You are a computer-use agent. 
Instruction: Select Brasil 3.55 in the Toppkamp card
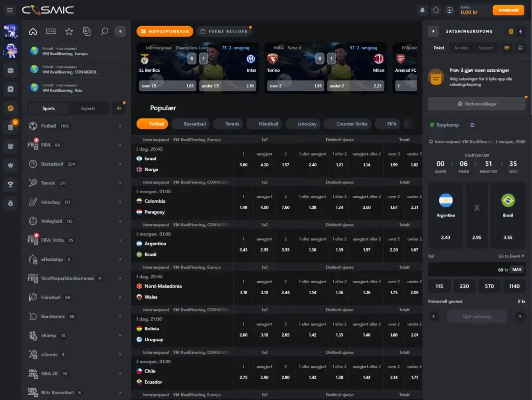[x=508, y=216]
